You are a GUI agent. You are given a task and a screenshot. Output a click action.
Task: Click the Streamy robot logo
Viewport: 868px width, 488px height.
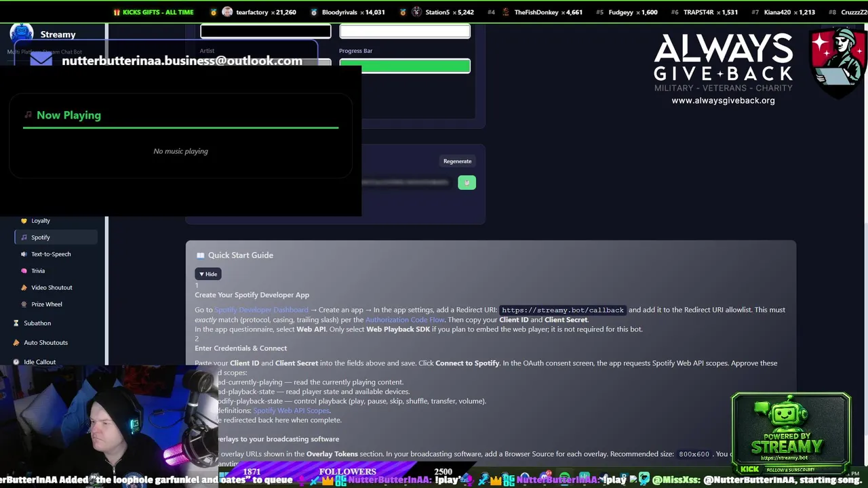(x=22, y=34)
